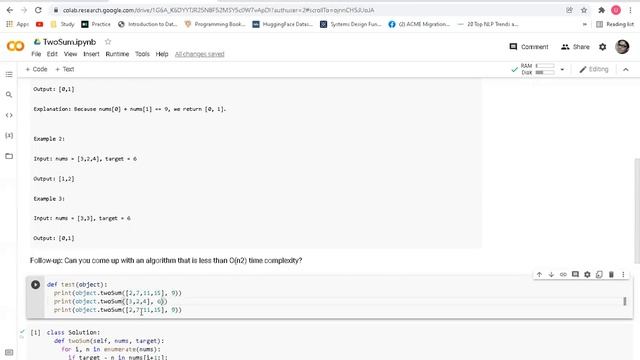Open the Study bookmarks folder
The image size is (640, 360).
click(62, 24)
